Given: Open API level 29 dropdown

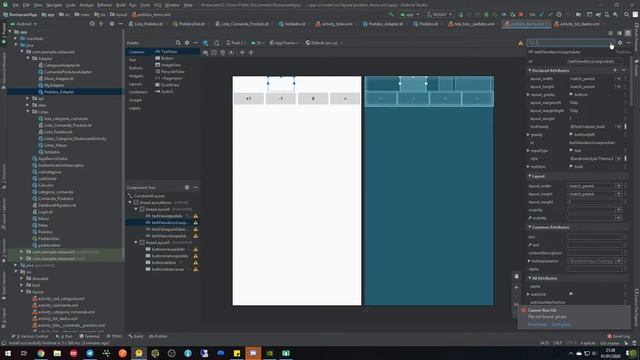Looking at the screenshot, I should 258,43.
